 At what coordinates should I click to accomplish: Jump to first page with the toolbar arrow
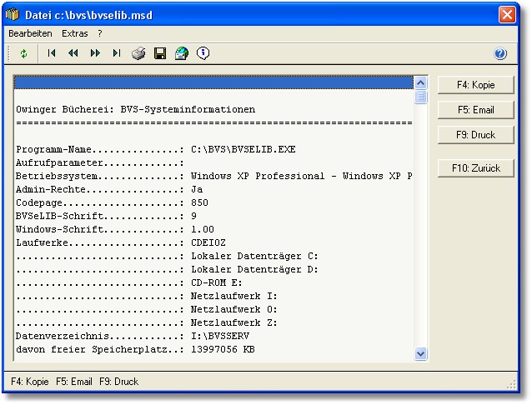[52, 53]
